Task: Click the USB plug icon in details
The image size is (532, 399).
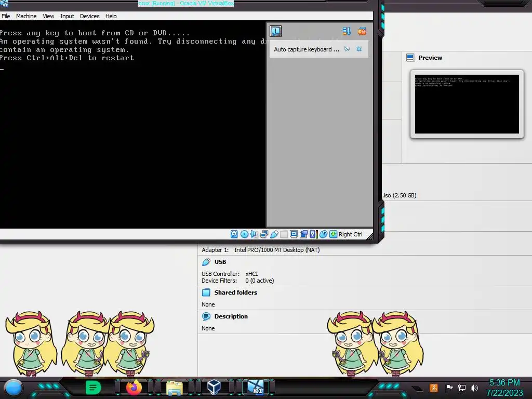Action: tap(206, 262)
